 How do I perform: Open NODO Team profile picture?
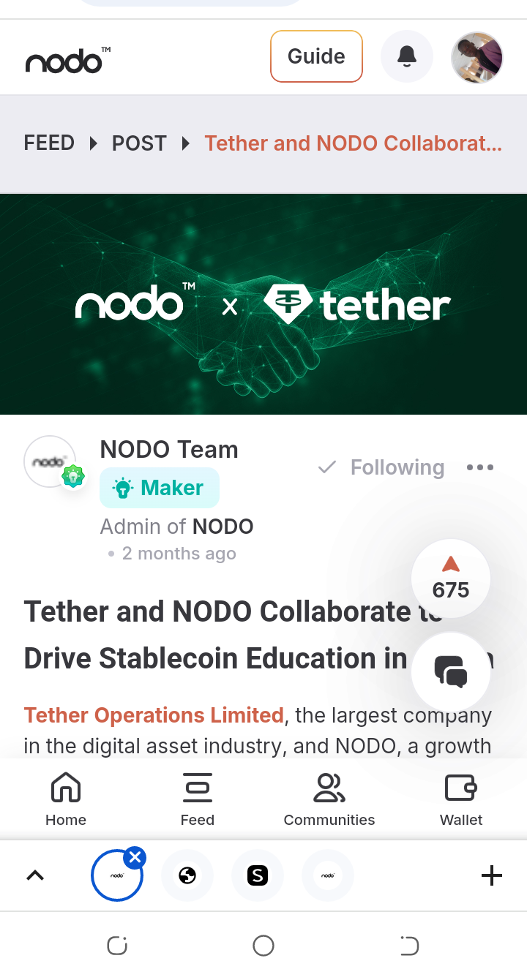50,461
